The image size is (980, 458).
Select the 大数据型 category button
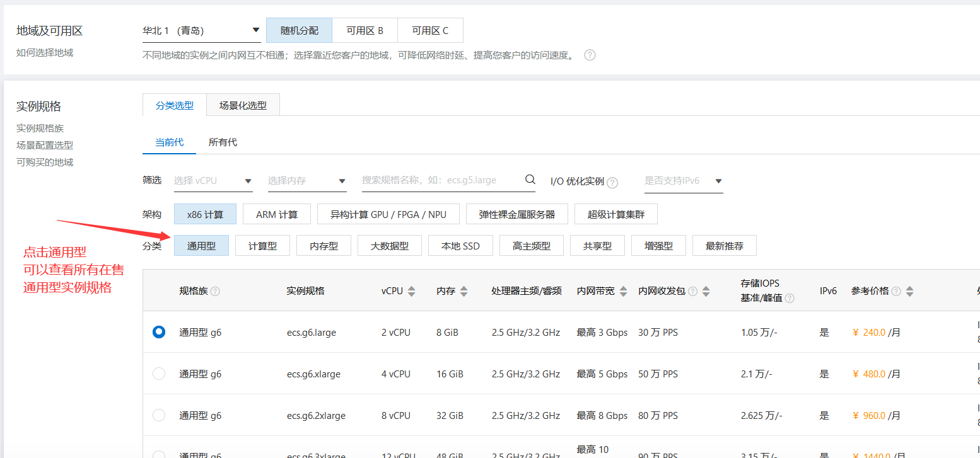(x=390, y=246)
